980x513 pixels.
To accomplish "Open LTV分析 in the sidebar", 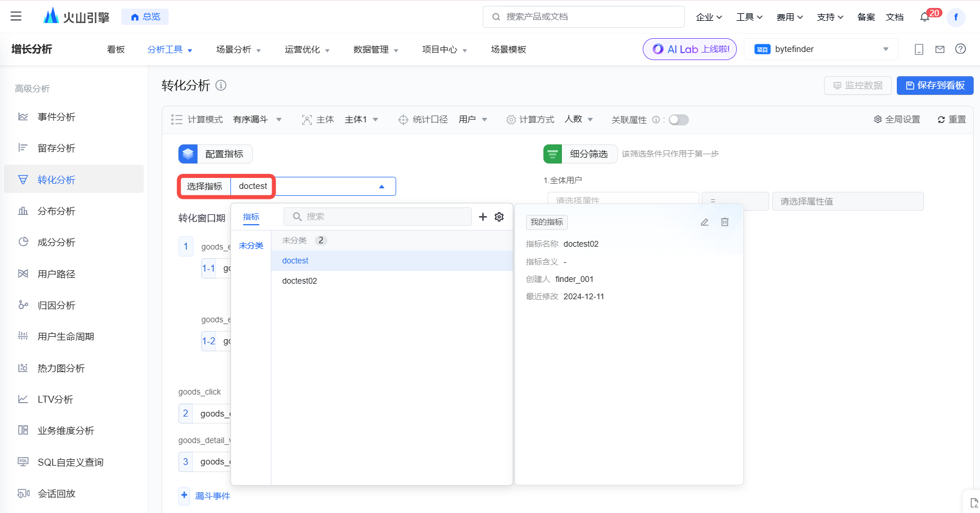I will point(74,399).
